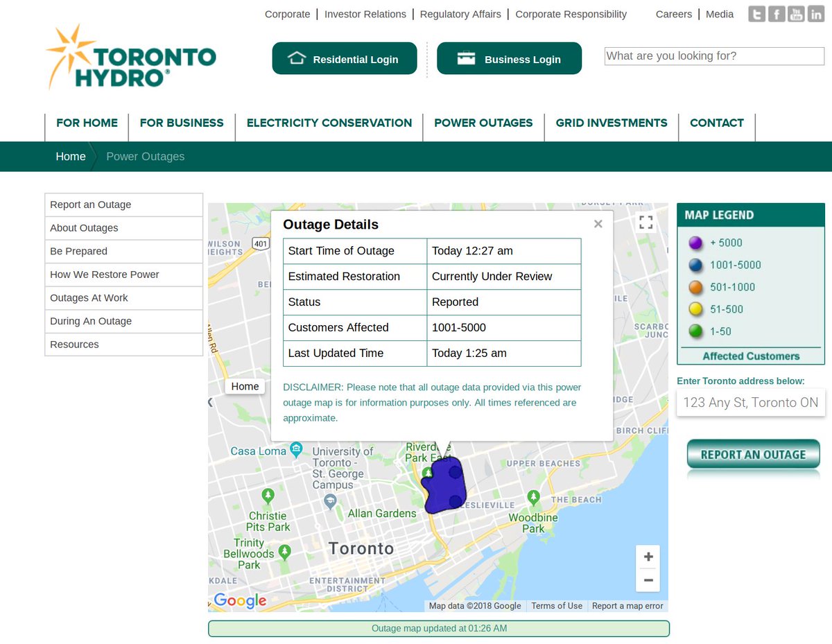Click the Reported status cell
The height and width of the screenshot is (644, 832).
tap(504, 302)
